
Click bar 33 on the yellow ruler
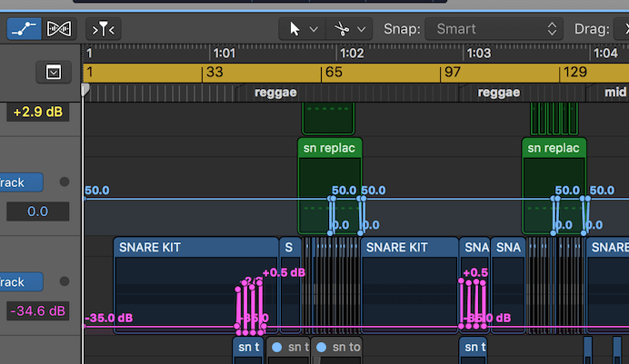point(215,72)
